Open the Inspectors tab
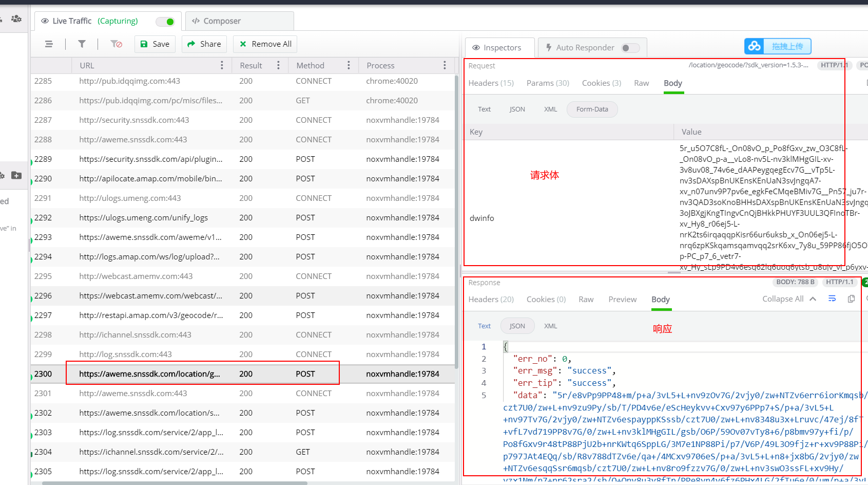Image resolution: width=868 pixels, height=485 pixels. (x=499, y=47)
